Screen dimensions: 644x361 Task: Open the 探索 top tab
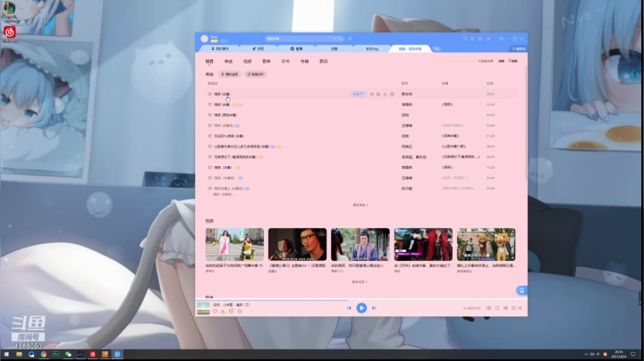pos(335,49)
